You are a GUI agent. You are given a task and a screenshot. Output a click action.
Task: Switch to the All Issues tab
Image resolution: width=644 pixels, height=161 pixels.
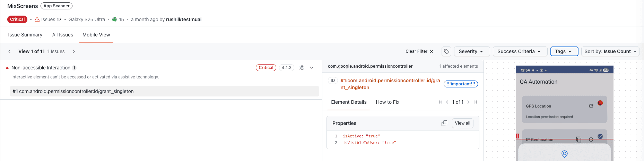[x=63, y=35]
